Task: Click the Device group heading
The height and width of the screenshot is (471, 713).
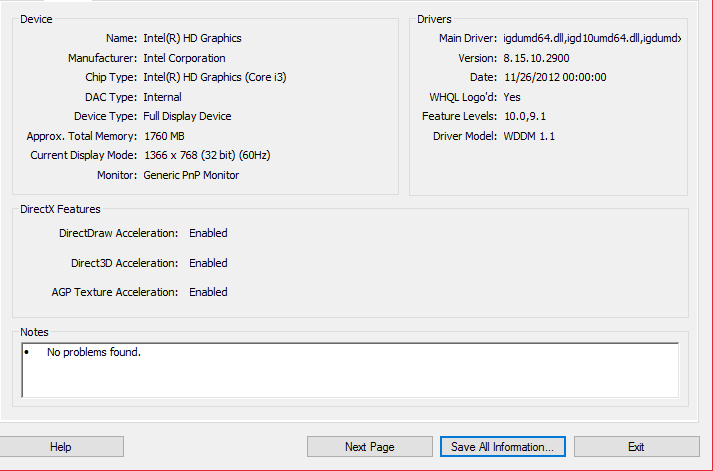Action: [36, 19]
